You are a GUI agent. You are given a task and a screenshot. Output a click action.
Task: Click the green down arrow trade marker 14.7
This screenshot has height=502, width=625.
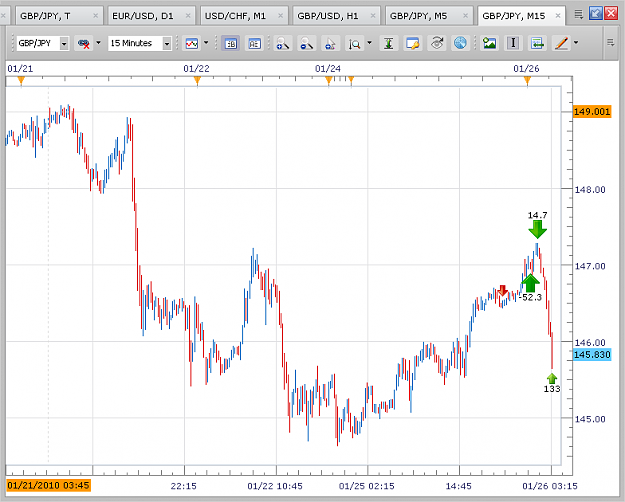[x=538, y=230]
